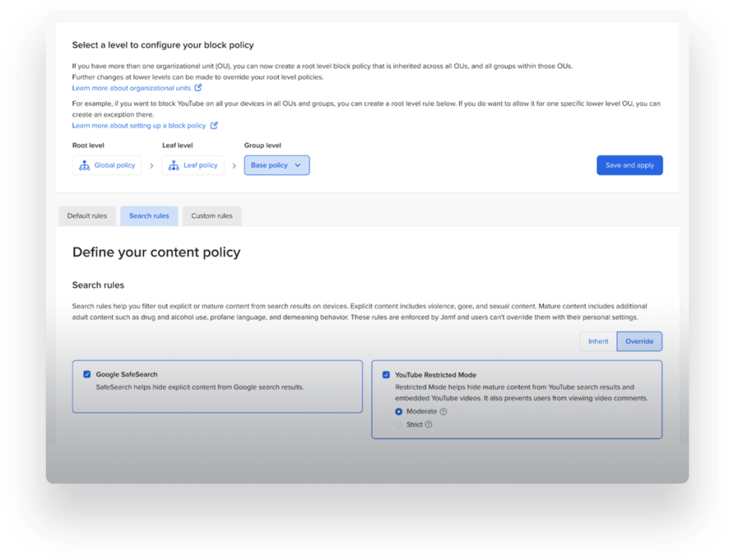Open the Search rules tab
738x560 pixels.
pyautogui.click(x=149, y=216)
